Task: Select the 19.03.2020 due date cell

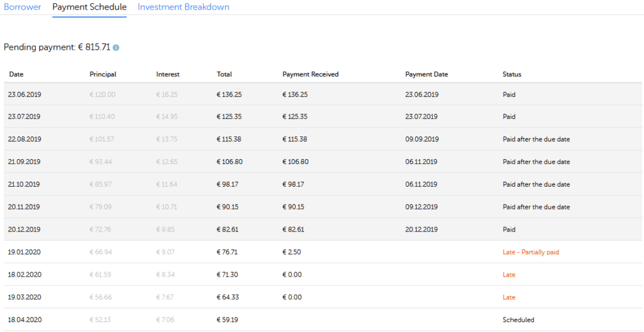Action: [25, 297]
